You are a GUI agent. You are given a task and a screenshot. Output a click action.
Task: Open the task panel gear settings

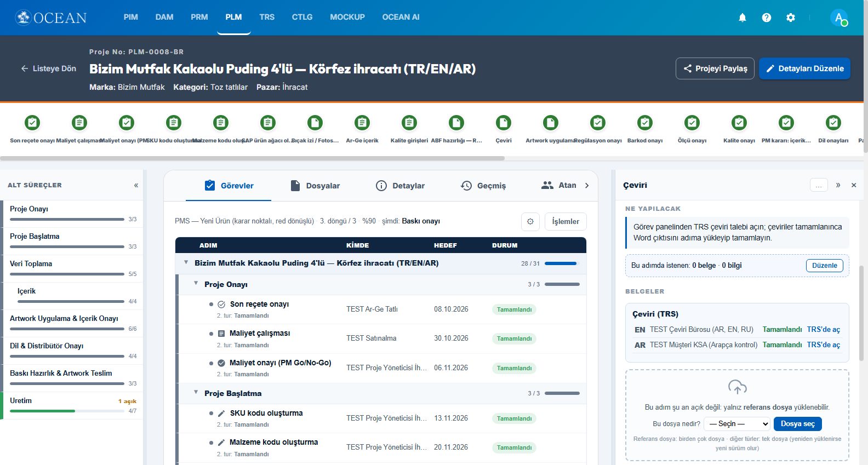click(x=530, y=221)
